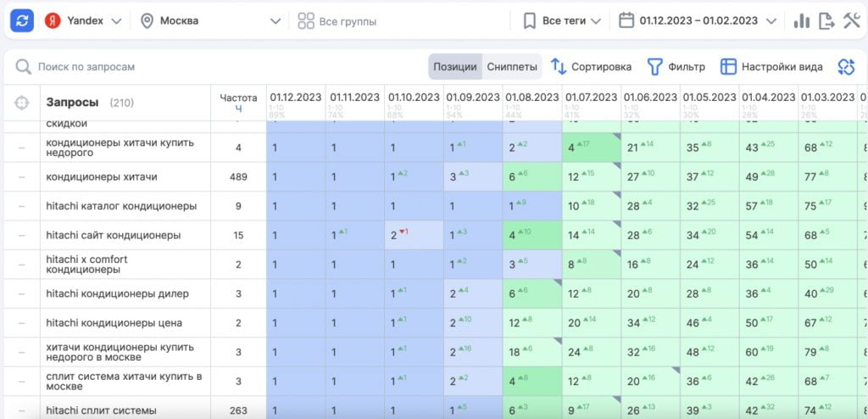Click the refresh table icon beside Настройки вида
The width and height of the screenshot is (868, 419).
coord(845,67)
